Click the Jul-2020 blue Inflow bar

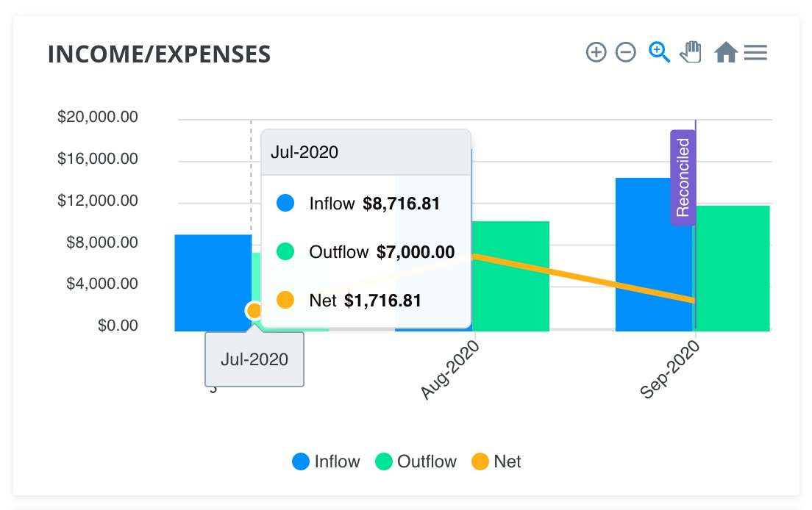[x=213, y=283]
